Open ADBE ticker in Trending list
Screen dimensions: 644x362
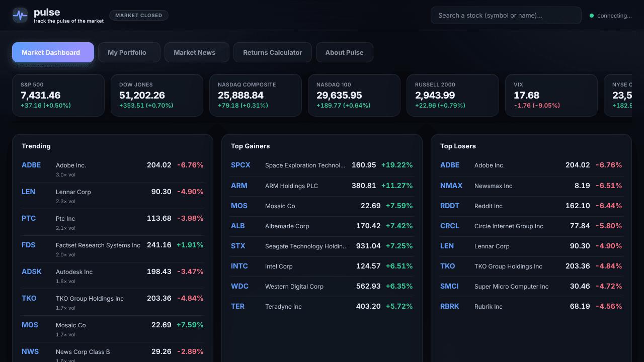[31, 165]
